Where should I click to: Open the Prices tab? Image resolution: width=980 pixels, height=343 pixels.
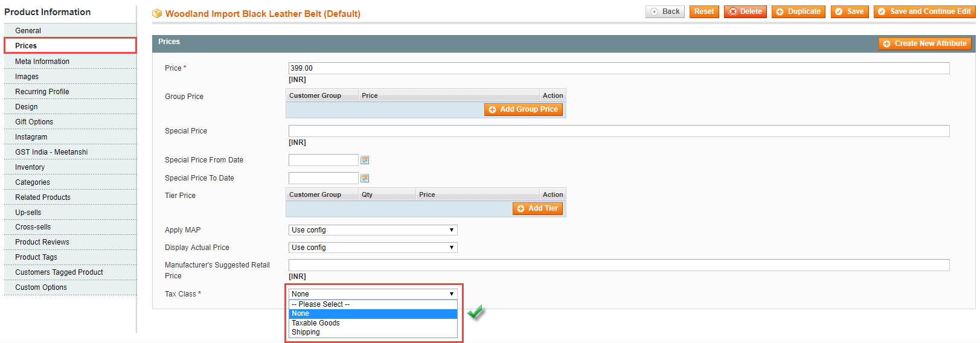click(x=70, y=46)
